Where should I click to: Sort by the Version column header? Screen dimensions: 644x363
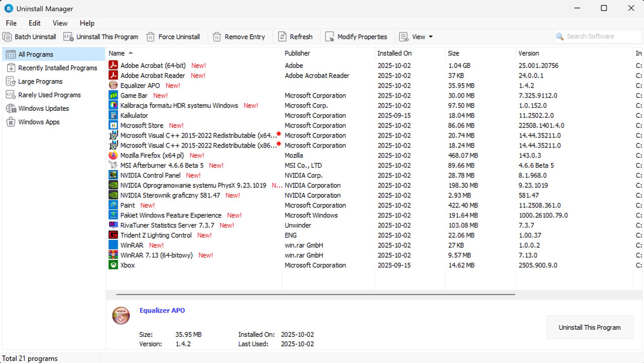point(574,53)
